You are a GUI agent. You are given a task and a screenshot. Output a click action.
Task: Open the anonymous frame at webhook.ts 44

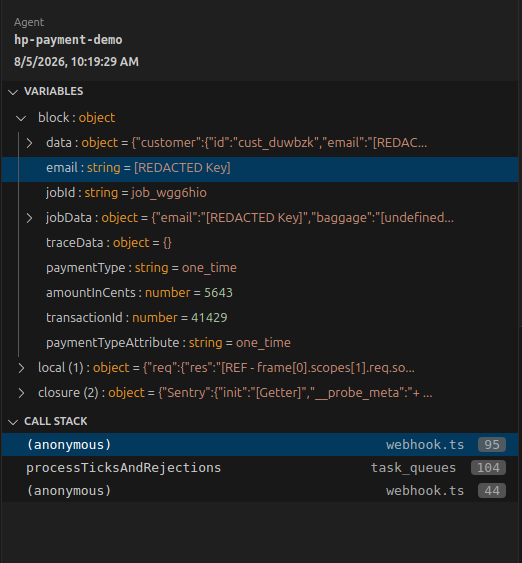(260, 490)
